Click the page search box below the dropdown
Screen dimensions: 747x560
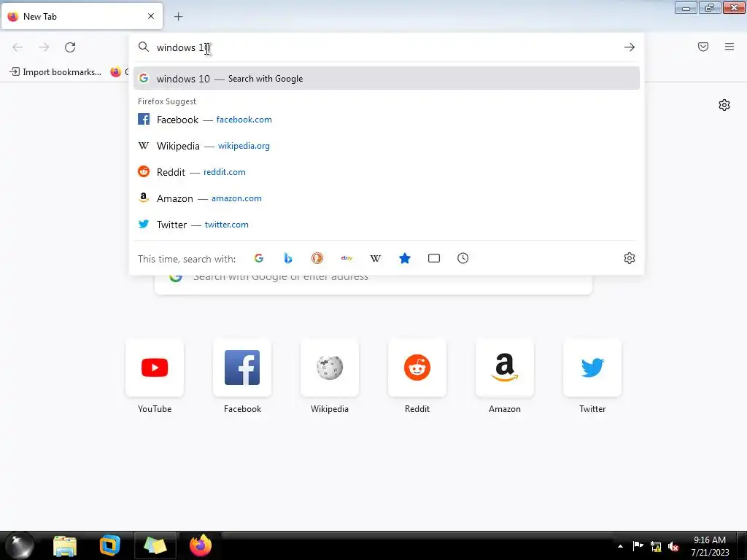(373, 284)
